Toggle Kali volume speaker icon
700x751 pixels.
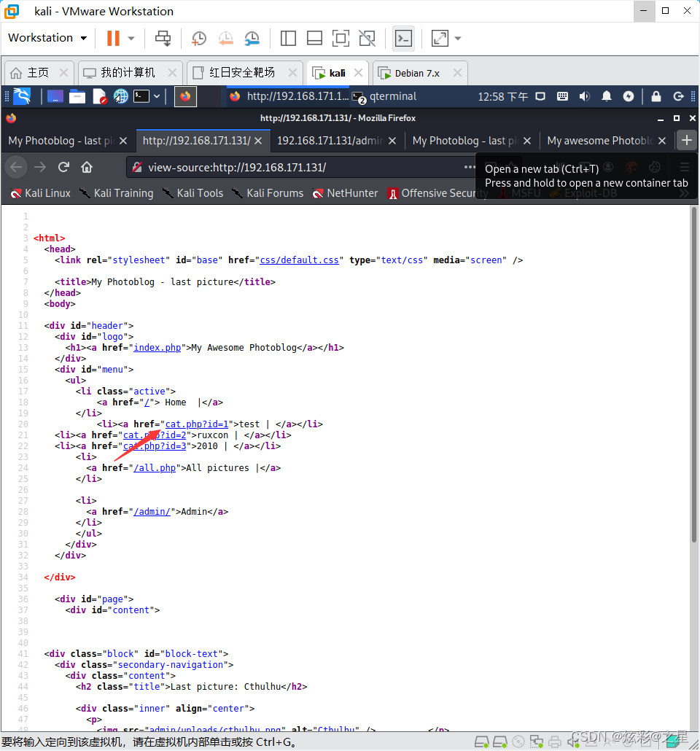pyautogui.click(x=584, y=96)
